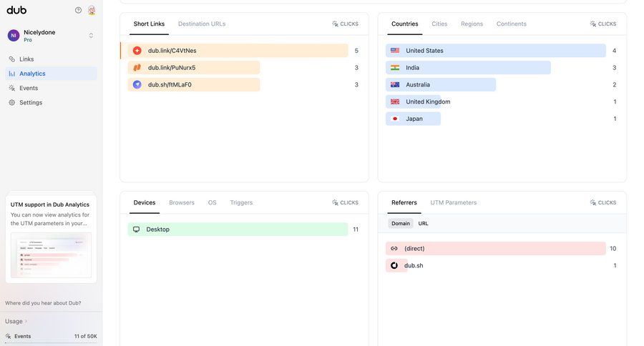The image size is (644, 346).
Task: Switch referrers view to URL
Action: coord(423,224)
